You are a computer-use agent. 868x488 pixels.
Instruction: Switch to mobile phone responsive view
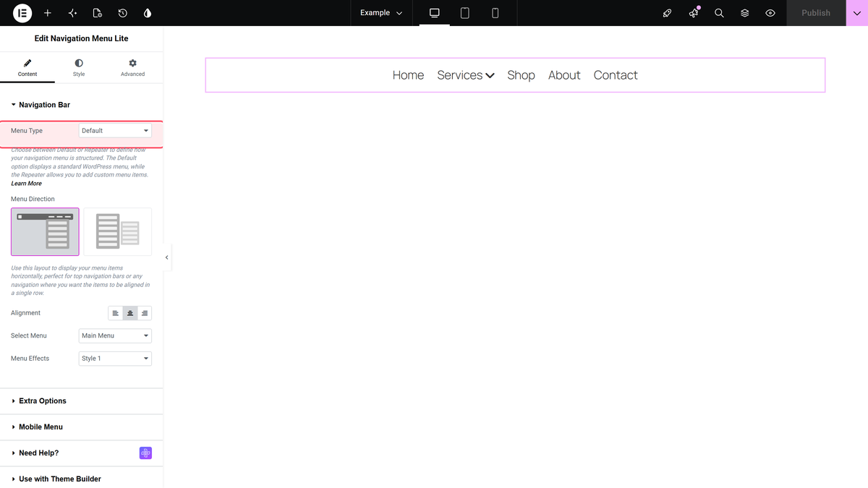tap(495, 13)
